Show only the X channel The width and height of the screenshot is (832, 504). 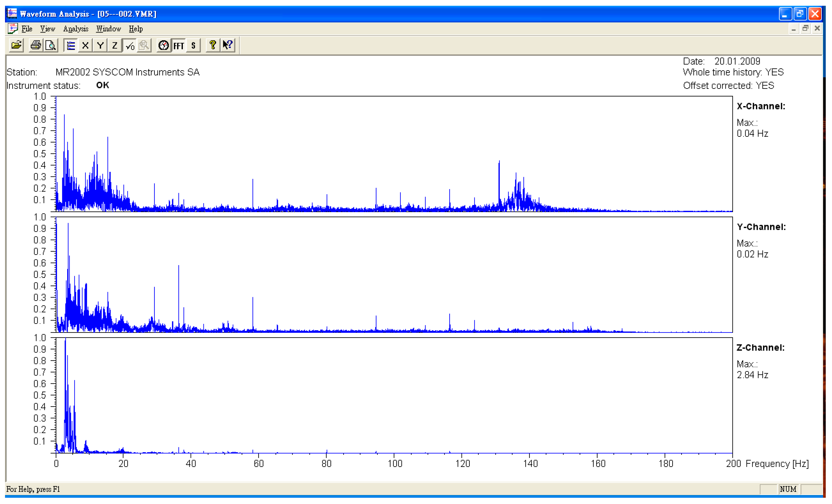pyautogui.click(x=86, y=45)
